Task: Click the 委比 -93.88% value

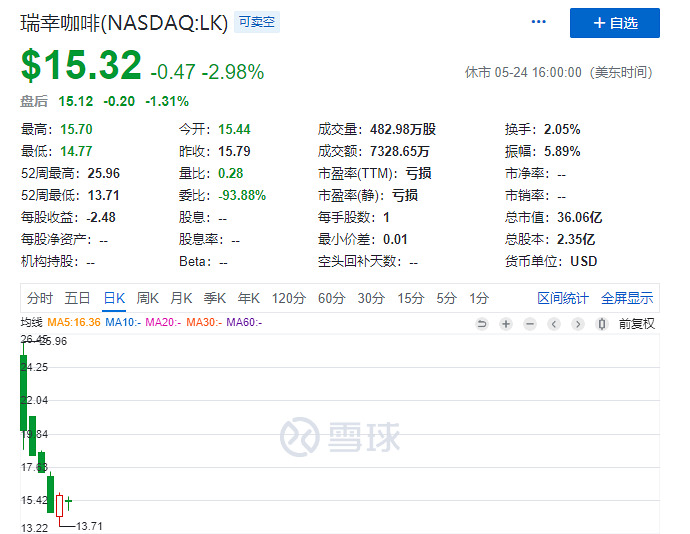Action: point(242,195)
